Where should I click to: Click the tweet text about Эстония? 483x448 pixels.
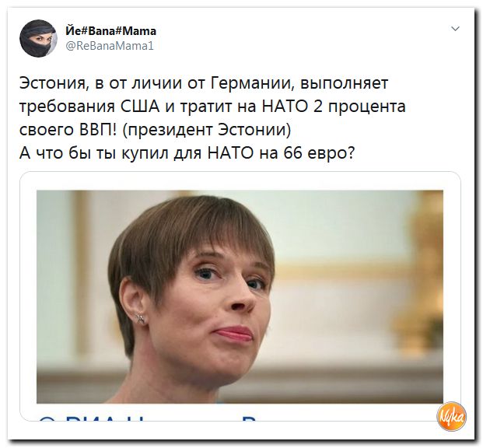click(x=212, y=118)
